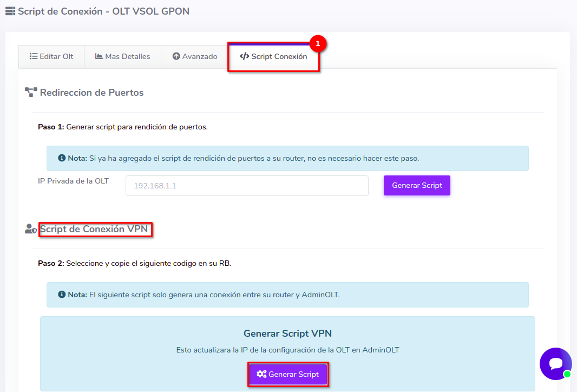Click the info icon in port redirection note
Viewport: 577px width, 392px height.
62,159
